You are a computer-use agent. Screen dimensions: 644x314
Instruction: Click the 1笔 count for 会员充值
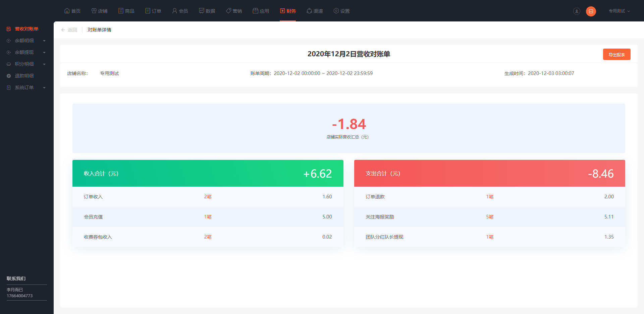coord(208,217)
